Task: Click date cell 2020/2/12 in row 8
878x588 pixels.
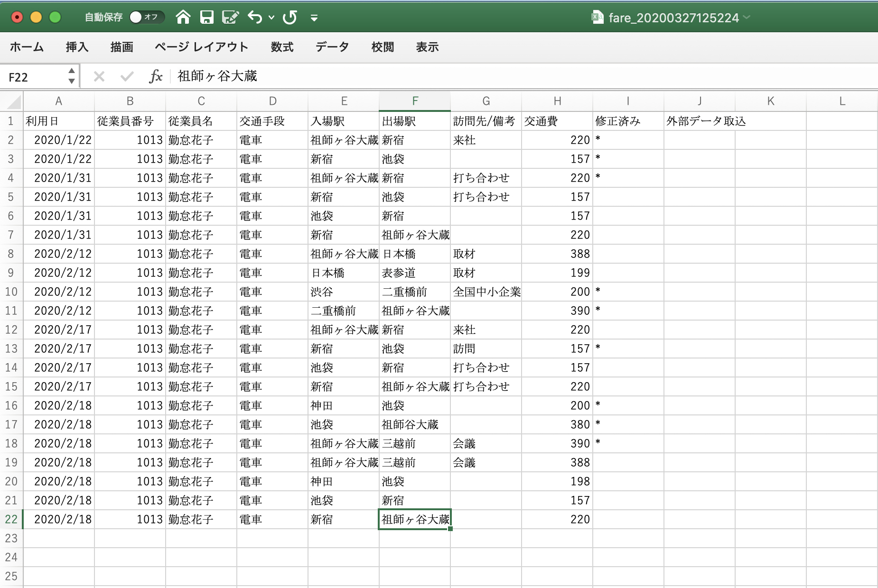Action: pos(59,254)
